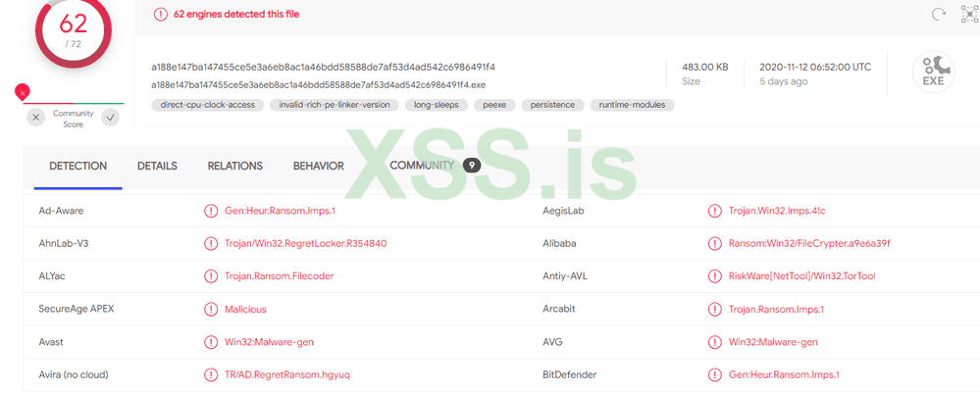
Task: Click Win32:Malware-gen result for AVG
Action: coord(773,342)
